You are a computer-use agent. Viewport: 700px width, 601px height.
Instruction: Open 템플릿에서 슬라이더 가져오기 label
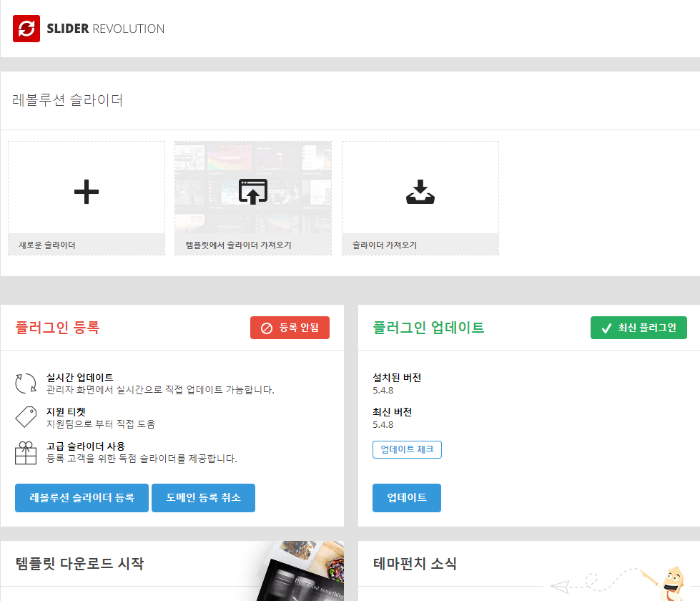point(238,245)
